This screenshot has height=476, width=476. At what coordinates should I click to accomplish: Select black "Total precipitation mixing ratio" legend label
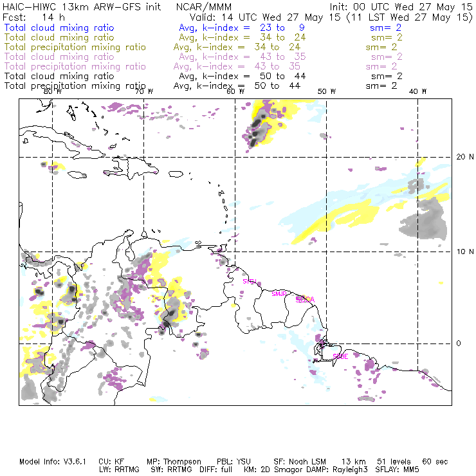coord(75,86)
